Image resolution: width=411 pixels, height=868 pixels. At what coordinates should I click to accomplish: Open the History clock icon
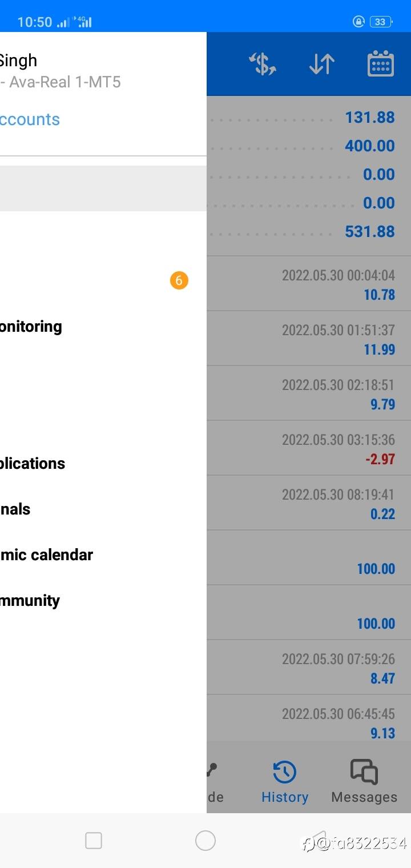tap(284, 772)
